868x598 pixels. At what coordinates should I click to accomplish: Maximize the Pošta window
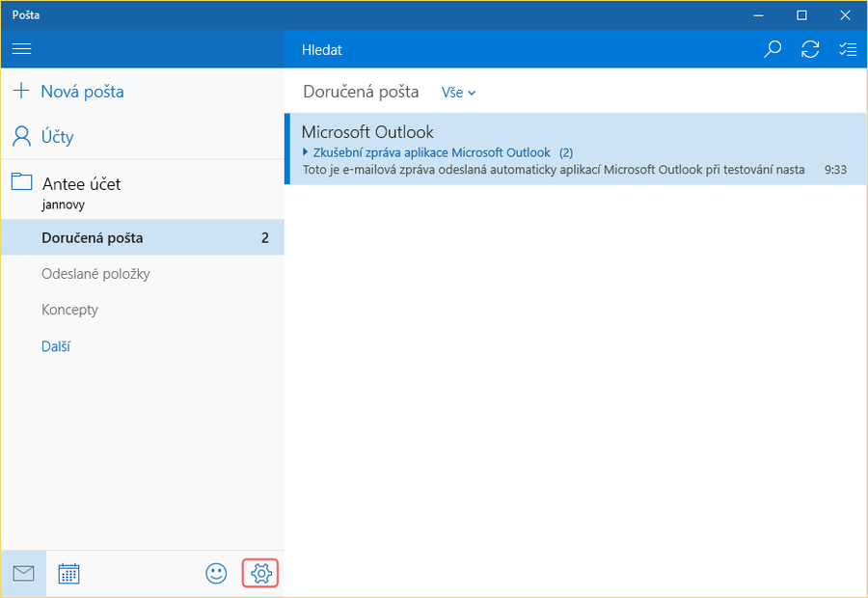click(x=801, y=15)
